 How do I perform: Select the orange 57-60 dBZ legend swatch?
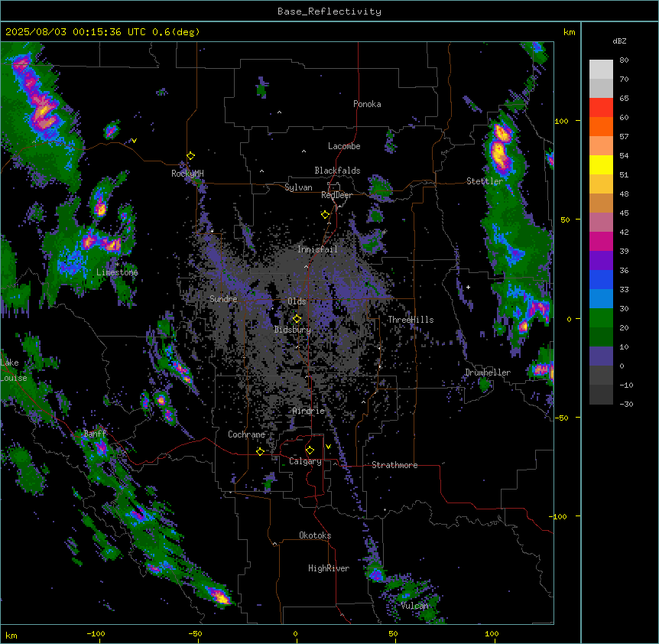tap(601, 126)
